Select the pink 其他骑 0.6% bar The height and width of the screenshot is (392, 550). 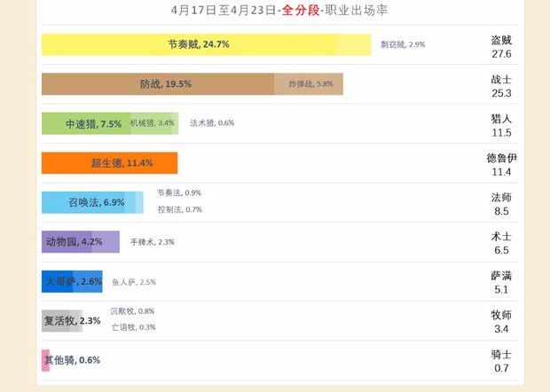pyautogui.click(x=45, y=360)
